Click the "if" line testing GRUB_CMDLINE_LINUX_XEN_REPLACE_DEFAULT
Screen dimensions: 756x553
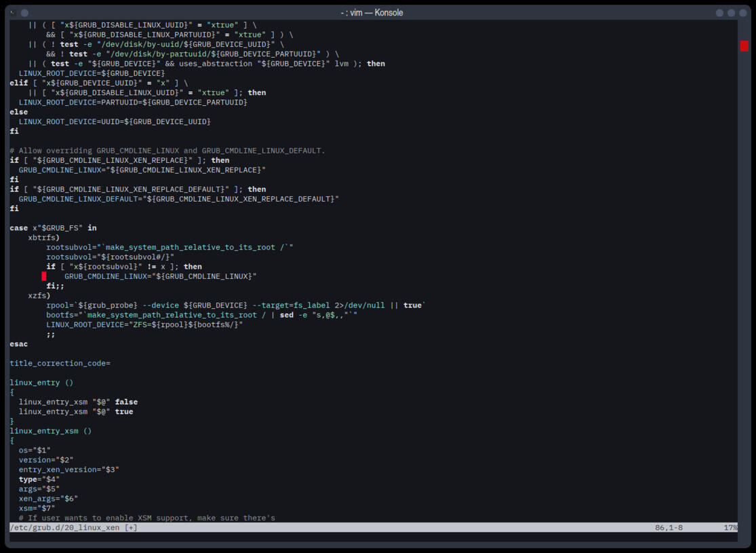click(138, 189)
